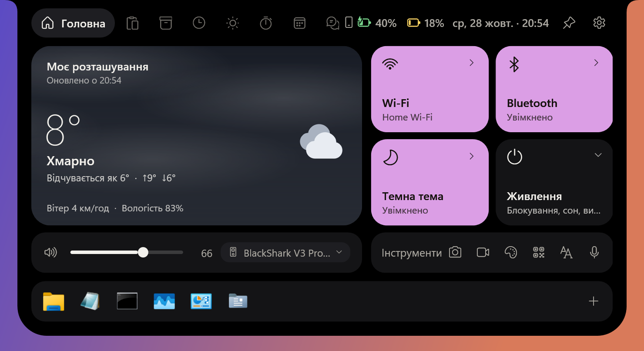
Task: Mute sound via the speaker icon
Action: point(51,252)
